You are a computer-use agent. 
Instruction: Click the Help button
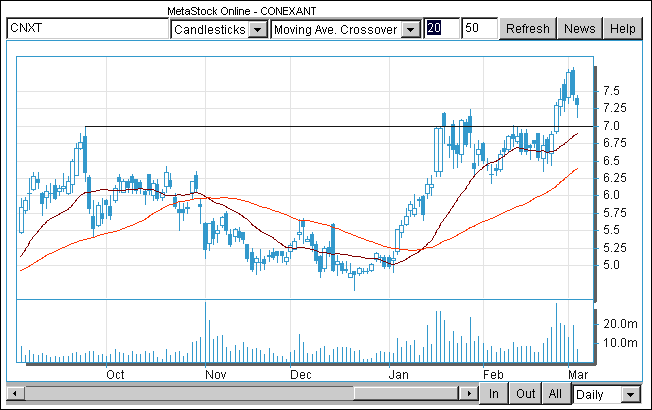pyautogui.click(x=622, y=29)
